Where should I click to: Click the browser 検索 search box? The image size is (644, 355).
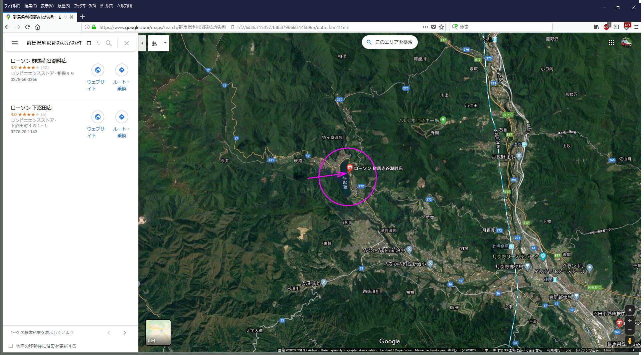click(x=501, y=27)
